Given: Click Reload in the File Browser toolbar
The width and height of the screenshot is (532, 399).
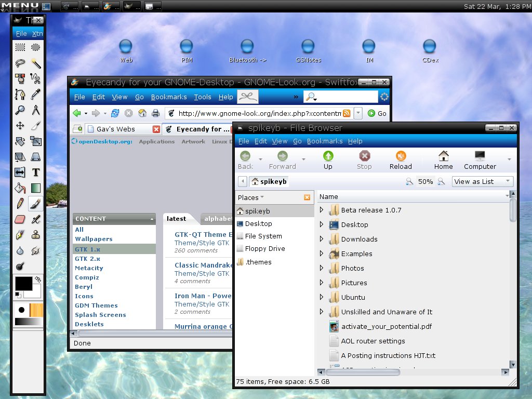Looking at the screenshot, I should [401, 160].
